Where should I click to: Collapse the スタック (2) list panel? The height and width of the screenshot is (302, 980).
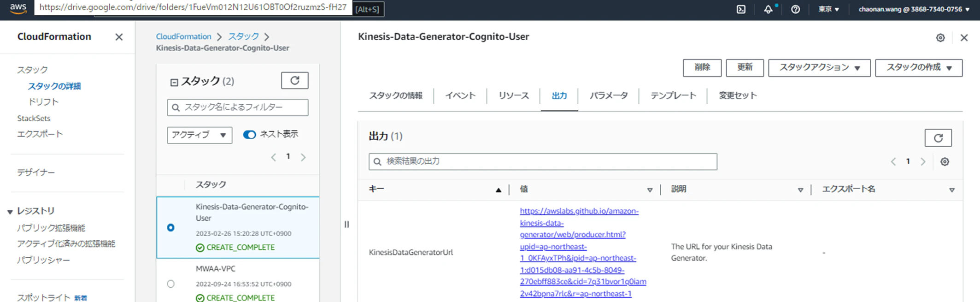point(174,83)
